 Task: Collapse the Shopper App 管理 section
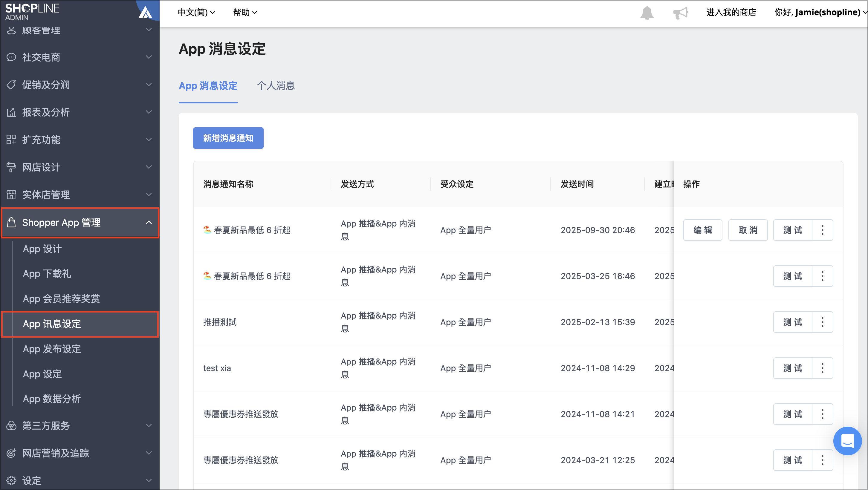point(149,222)
